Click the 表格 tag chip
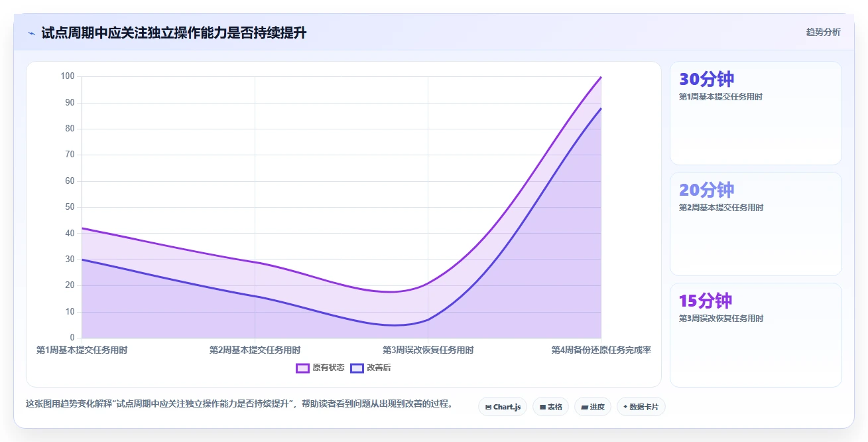Image resolution: width=868 pixels, height=442 pixels. tap(550, 407)
